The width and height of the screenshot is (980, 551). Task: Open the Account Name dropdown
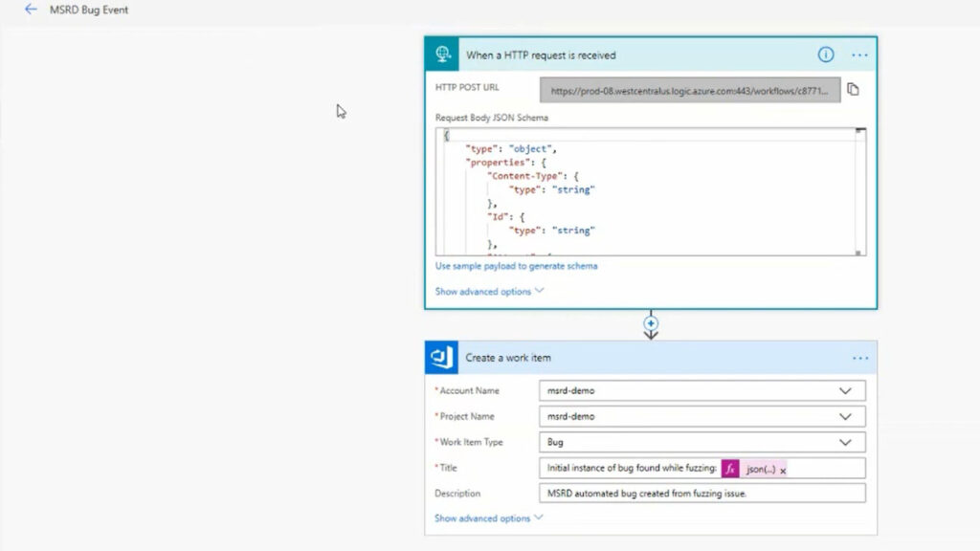(x=844, y=390)
